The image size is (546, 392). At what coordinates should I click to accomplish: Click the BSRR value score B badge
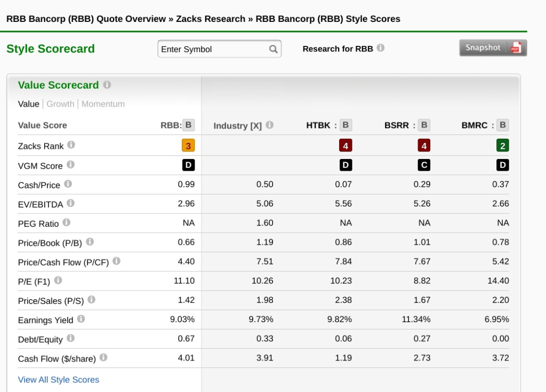click(x=424, y=125)
